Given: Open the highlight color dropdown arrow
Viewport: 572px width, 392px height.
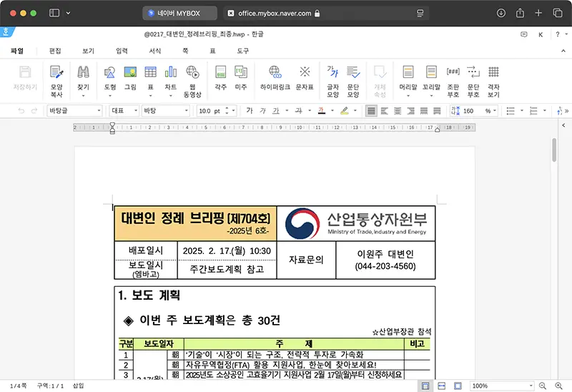Looking at the screenshot, I should (355, 111).
